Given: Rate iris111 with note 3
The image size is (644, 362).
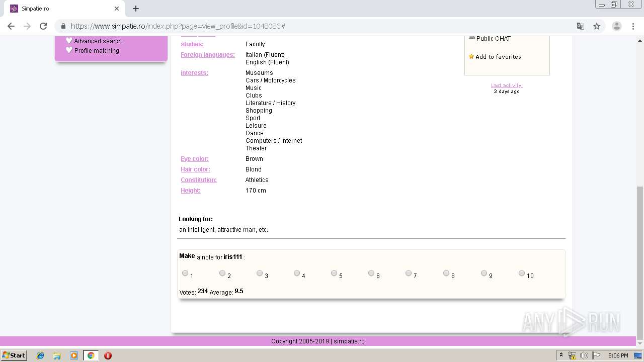Looking at the screenshot, I should [260, 273].
